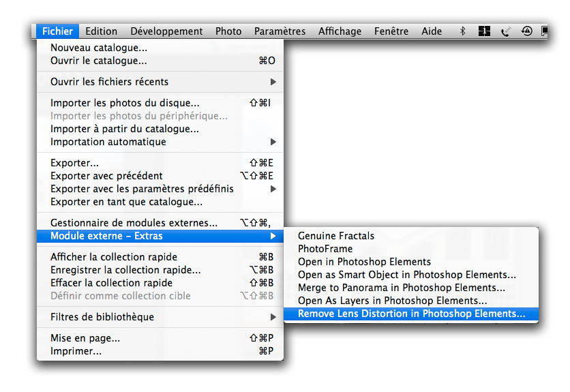Open the Edition menu
The height and width of the screenshot is (392, 570).
(x=101, y=31)
